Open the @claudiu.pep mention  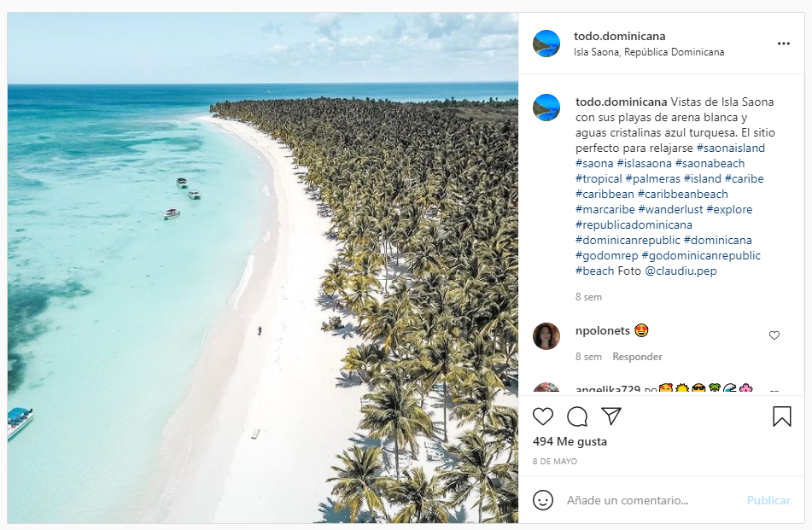tap(681, 271)
